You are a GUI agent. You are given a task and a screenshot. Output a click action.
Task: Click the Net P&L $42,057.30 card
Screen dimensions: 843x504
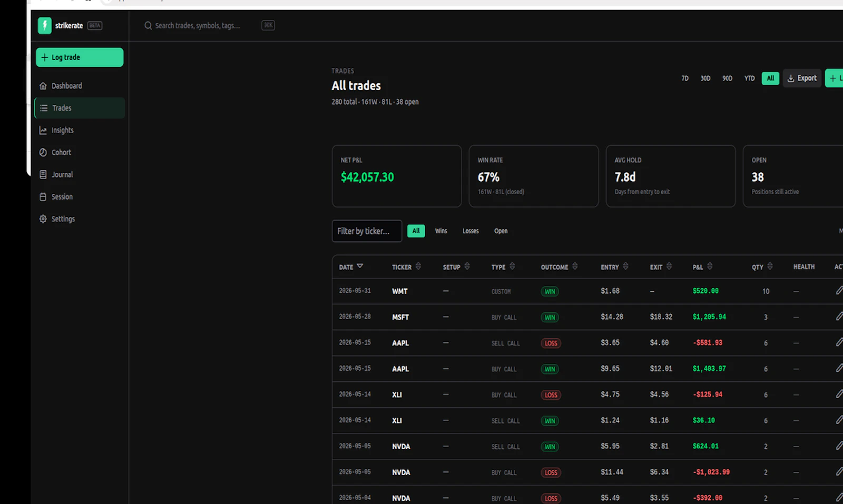pyautogui.click(x=397, y=176)
